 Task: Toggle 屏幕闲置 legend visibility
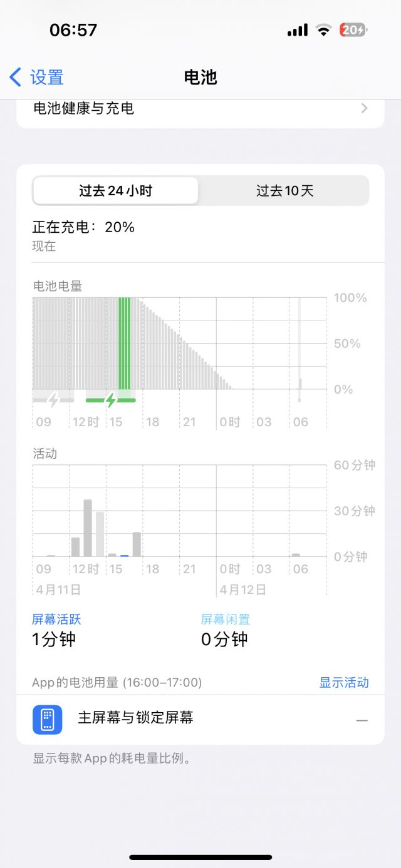pyautogui.click(x=224, y=619)
